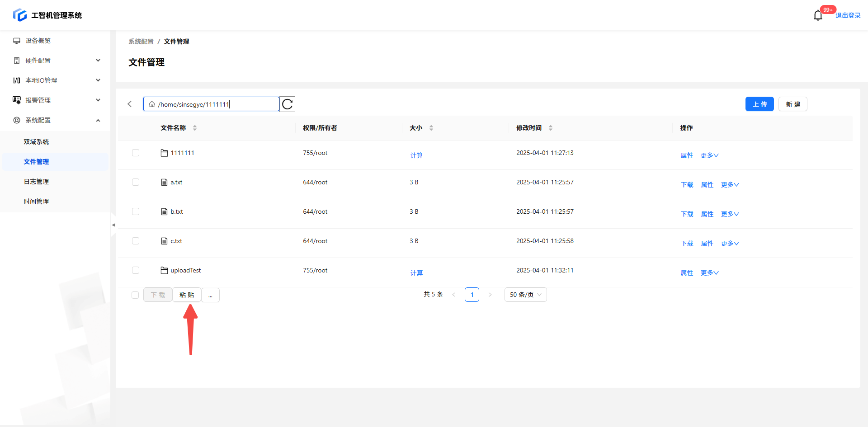Sort by modified time column icon
Screen dimensions: 868x427
(x=551, y=128)
